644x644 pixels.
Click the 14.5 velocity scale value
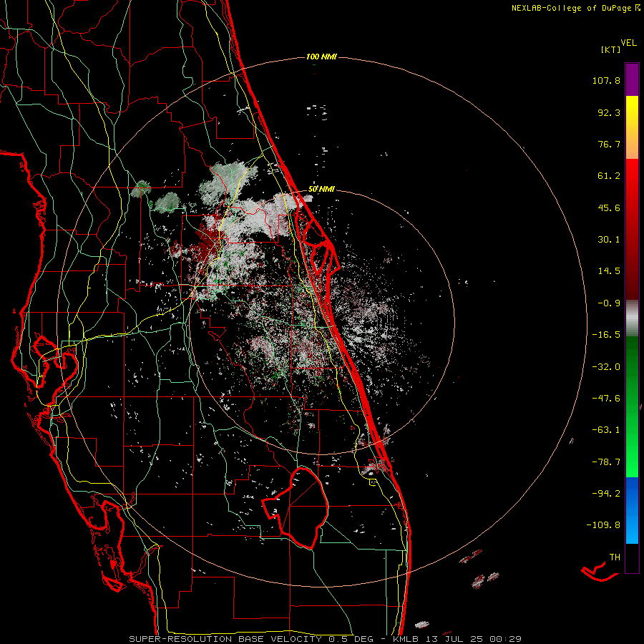coord(609,271)
